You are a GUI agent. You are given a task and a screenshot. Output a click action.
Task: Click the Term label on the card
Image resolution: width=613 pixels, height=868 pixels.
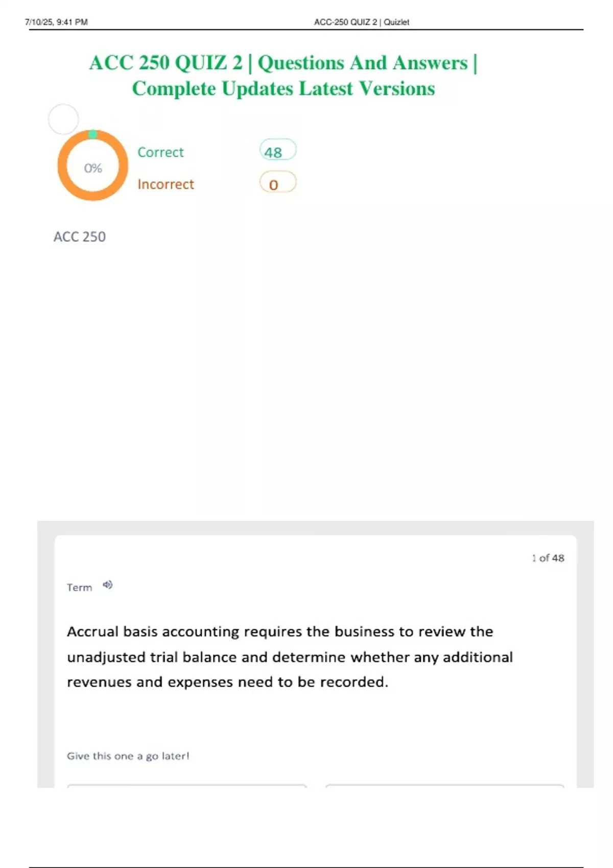79,588
